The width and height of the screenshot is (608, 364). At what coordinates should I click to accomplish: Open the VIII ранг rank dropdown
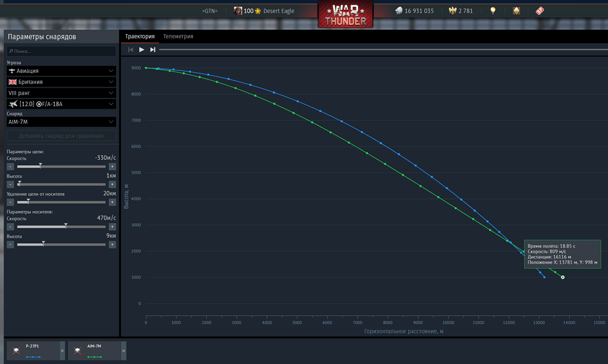[61, 93]
